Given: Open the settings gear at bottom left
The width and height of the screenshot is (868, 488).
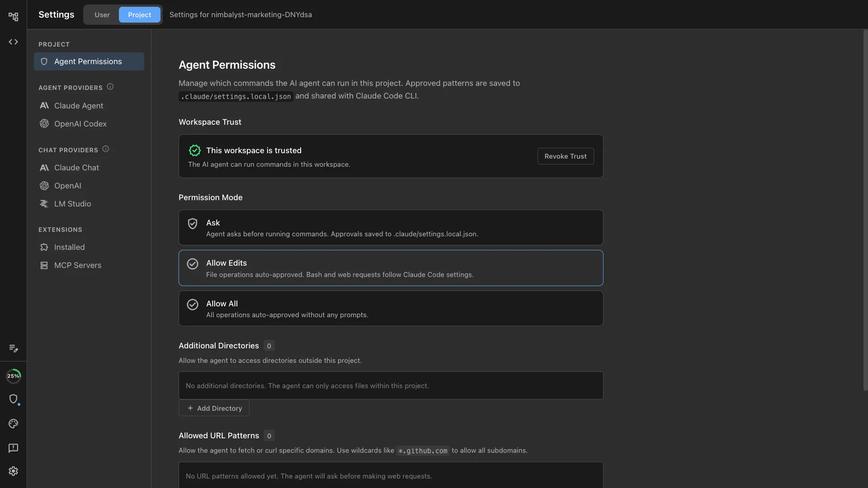Looking at the screenshot, I should 13,471.
